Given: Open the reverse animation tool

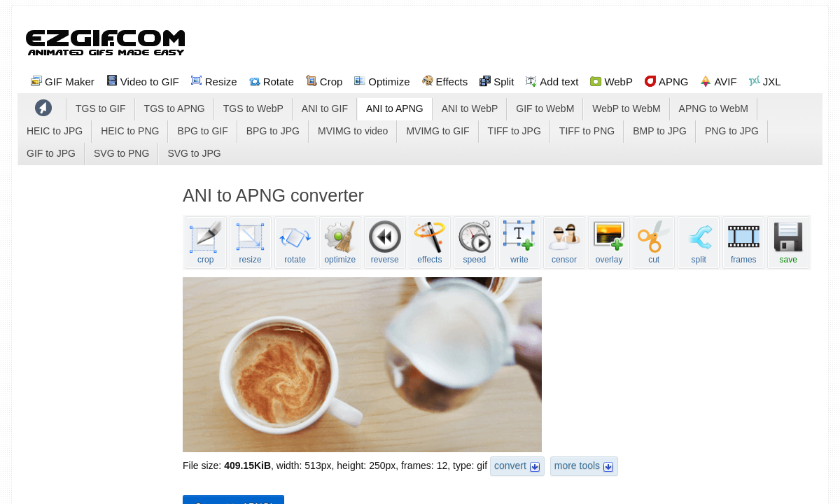Looking at the screenshot, I should (x=384, y=242).
